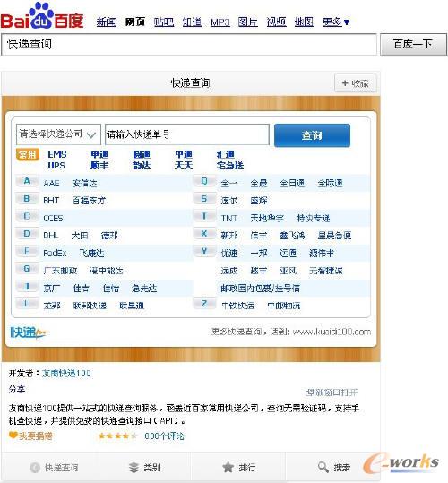
Task: Click the 请输入快递单号 tracking number field
Action: 187,134
